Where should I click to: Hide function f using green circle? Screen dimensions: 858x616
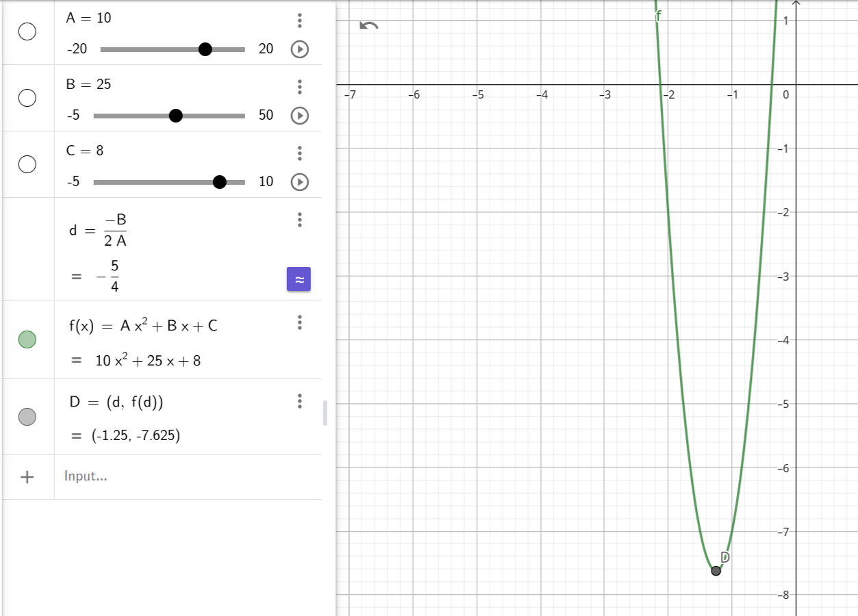27,339
